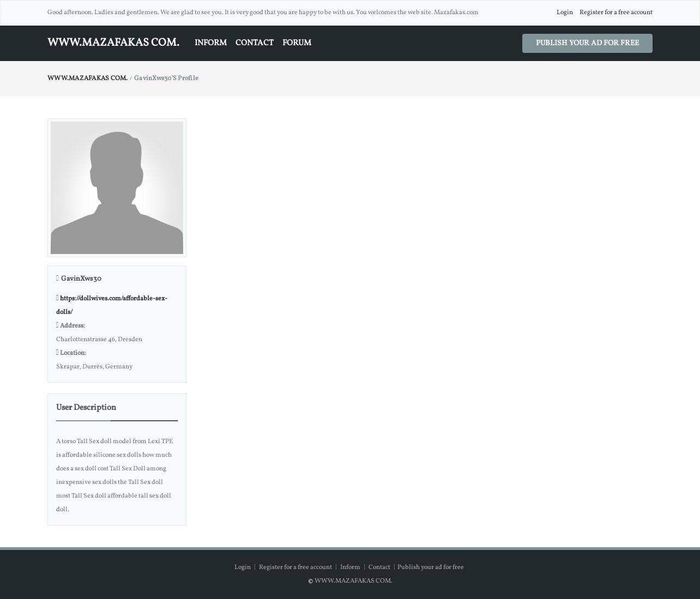Click the footer Inform link
700x599 pixels.
(350, 567)
